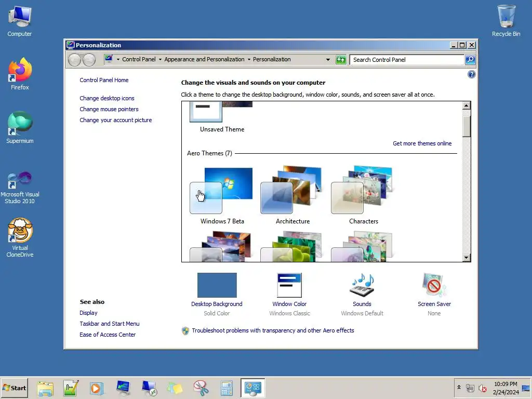532x399 pixels.
Task: Click the Personalization title bar icon
Action: (70, 45)
